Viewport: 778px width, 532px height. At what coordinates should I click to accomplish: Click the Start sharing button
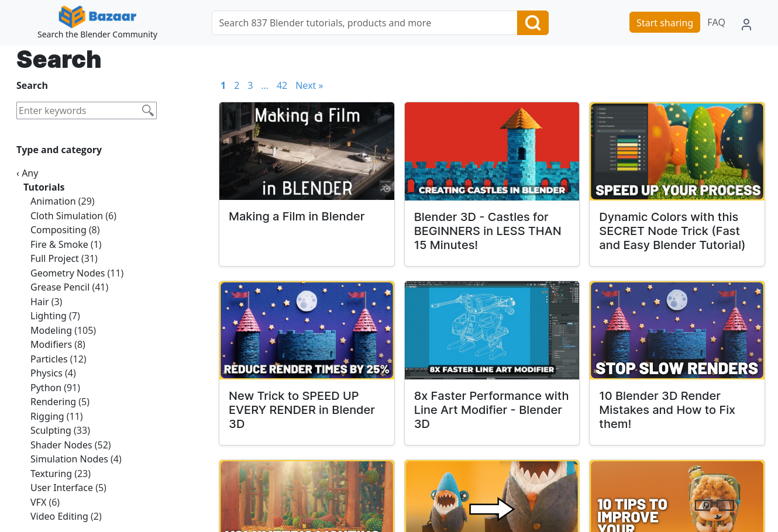pyautogui.click(x=665, y=22)
